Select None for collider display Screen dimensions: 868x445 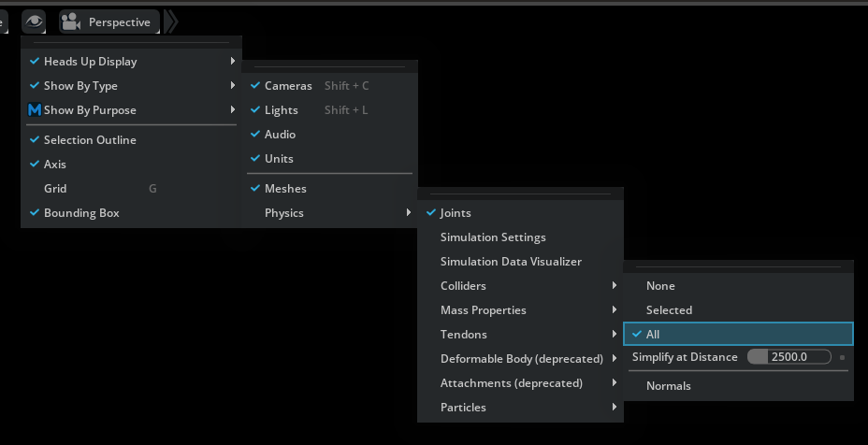coord(660,286)
